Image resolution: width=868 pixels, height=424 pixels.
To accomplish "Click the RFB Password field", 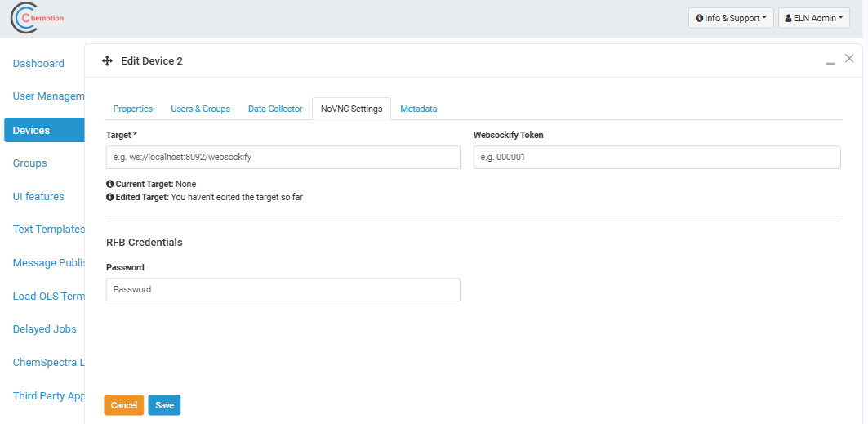I will coord(283,290).
